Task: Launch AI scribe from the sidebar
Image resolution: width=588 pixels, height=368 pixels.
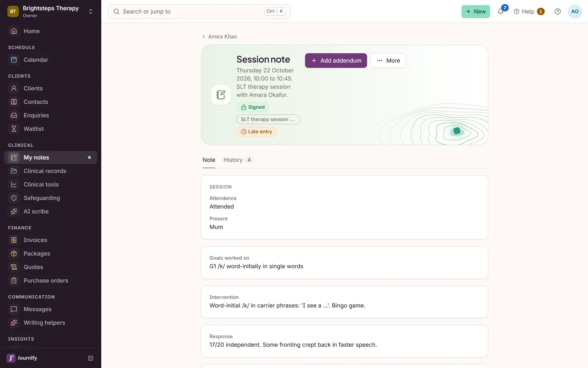Action: (x=51, y=211)
